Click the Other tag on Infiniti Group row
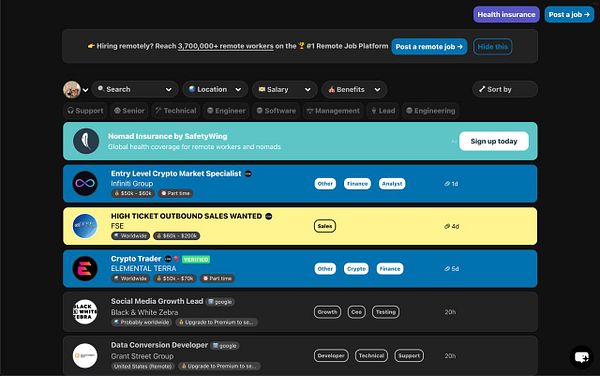The width and height of the screenshot is (600, 376). 325,184
